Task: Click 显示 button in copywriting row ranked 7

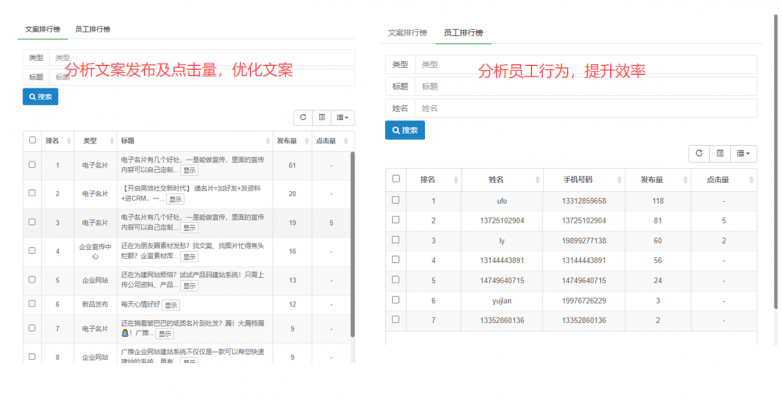Action: pyautogui.click(x=165, y=334)
